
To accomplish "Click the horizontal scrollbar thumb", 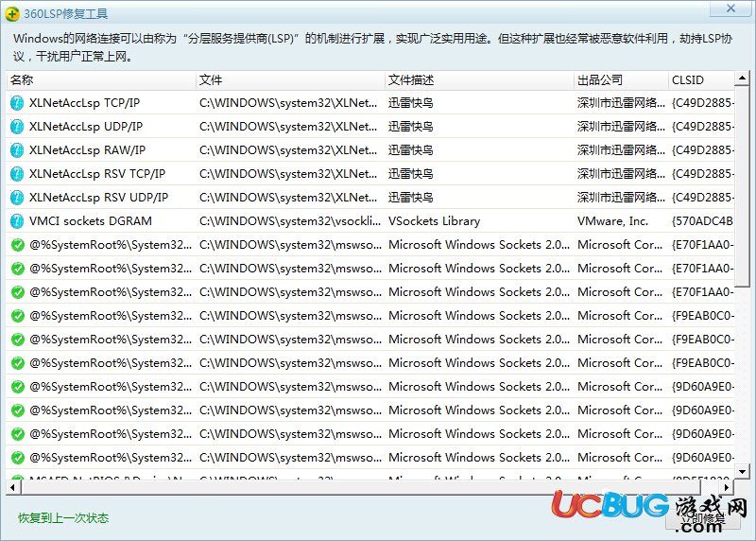I will click(360, 487).
